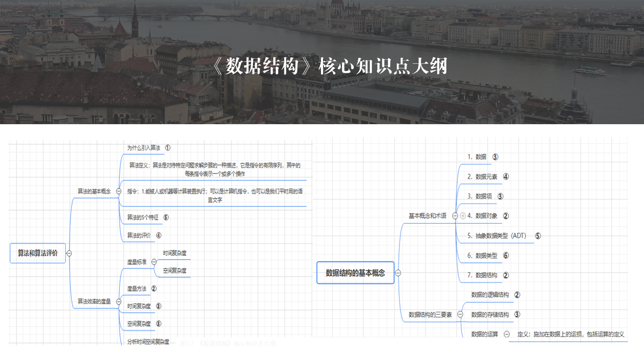The image size is (644, 362).
Task: Click the ② badge next to 度量方法
Action: (154, 289)
